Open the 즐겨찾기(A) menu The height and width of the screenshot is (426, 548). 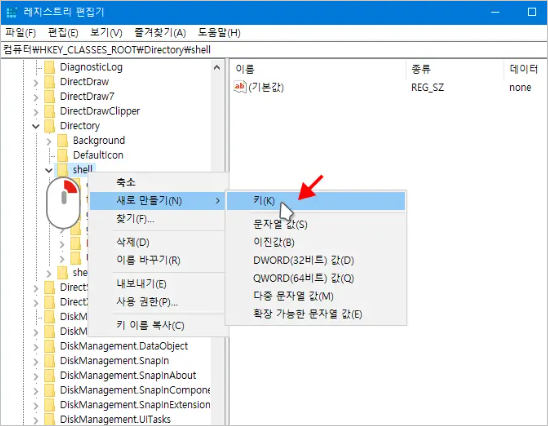(160, 33)
